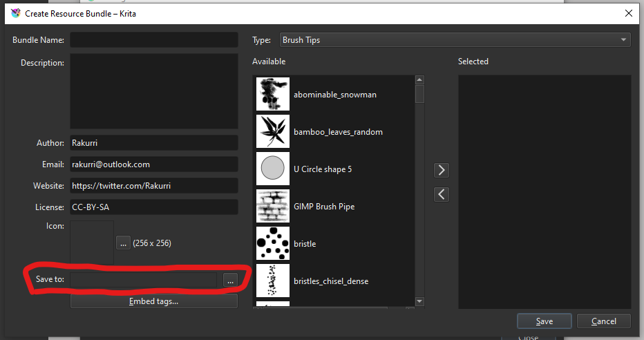Pick the GIMP Brush Pipe item

[323, 207]
